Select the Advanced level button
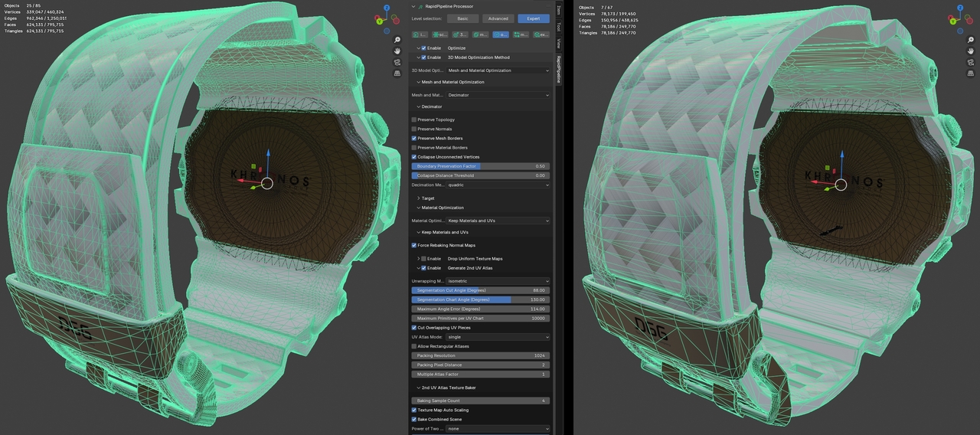 pos(498,18)
